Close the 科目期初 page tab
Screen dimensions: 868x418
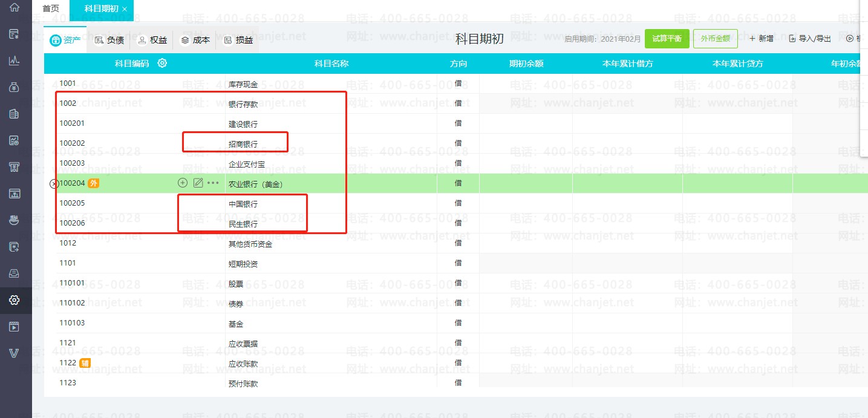click(125, 9)
